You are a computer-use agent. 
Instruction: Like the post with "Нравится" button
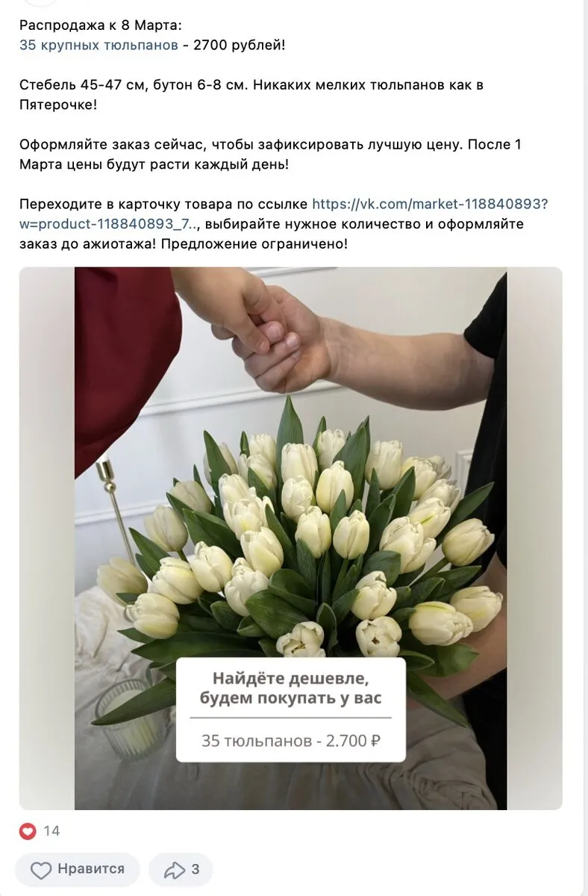(x=78, y=869)
